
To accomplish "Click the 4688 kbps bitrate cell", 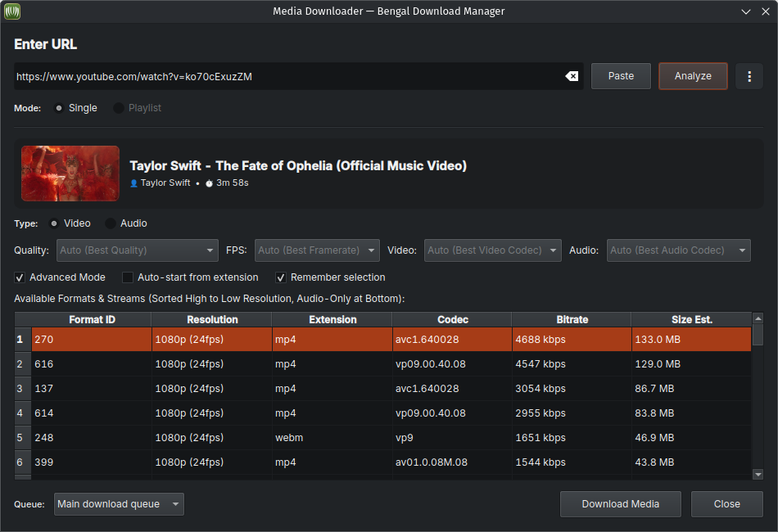I will 572,340.
